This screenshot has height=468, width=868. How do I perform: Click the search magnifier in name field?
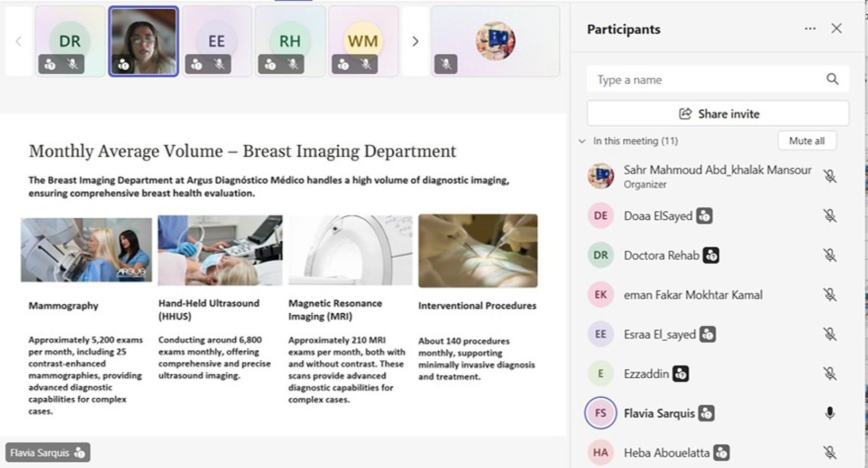coord(832,79)
